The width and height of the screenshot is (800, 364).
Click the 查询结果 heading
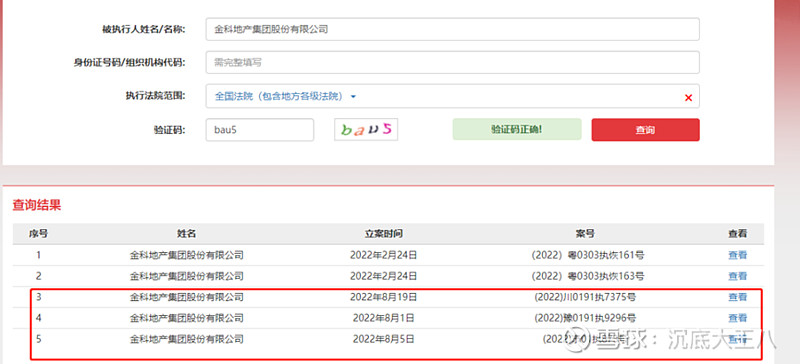[x=37, y=206]
